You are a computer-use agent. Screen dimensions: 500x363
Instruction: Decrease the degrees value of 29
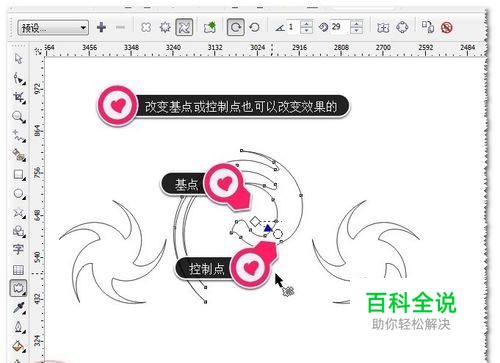point(356,31)
